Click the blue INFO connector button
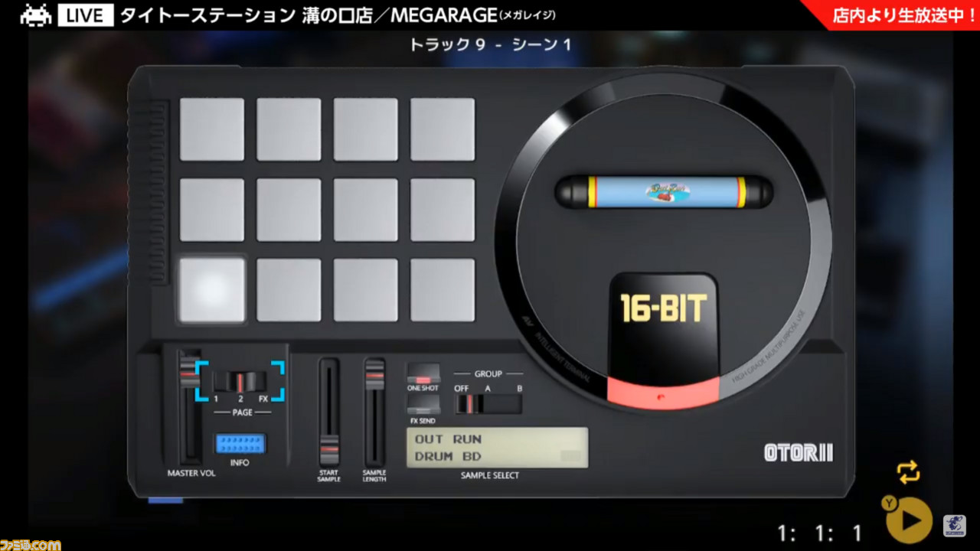Screen dimensions: 980x551 (x=240, y=444)
